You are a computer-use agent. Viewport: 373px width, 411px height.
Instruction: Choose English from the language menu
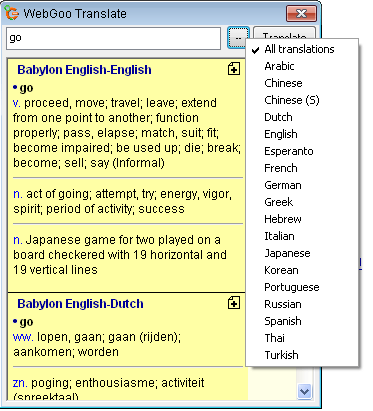point(302,134)
